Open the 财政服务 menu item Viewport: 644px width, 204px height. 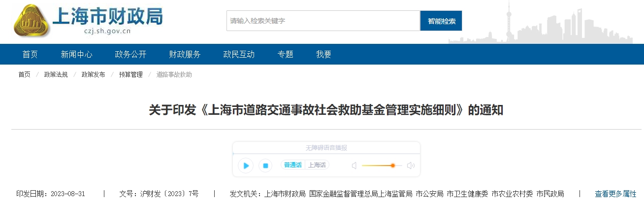coord(185,54)
